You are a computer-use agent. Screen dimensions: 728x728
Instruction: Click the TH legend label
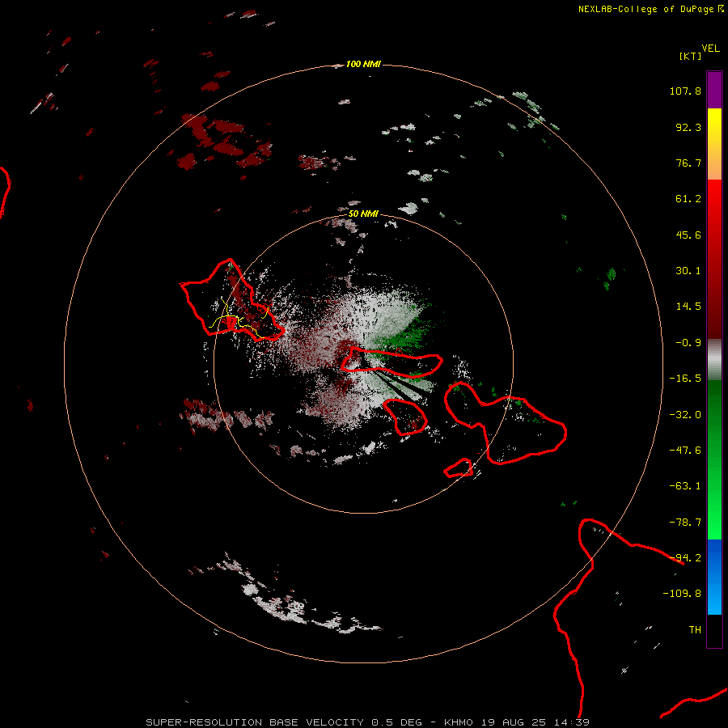(695, 630)
